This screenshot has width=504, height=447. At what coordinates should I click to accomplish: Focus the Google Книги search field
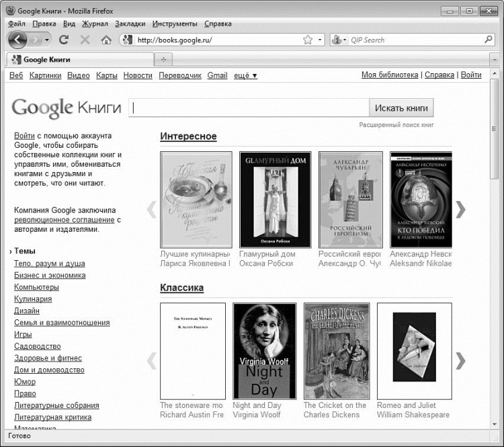(x=249, y=108)
